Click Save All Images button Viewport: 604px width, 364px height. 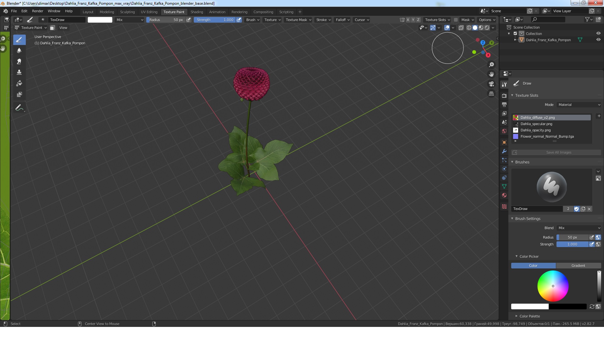[556, 152]
